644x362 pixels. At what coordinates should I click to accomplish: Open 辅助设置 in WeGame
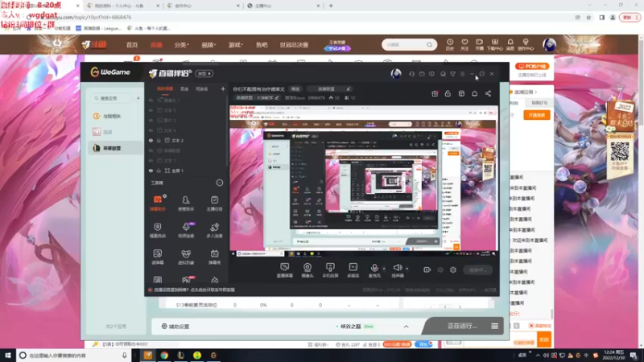pos(175,327)
